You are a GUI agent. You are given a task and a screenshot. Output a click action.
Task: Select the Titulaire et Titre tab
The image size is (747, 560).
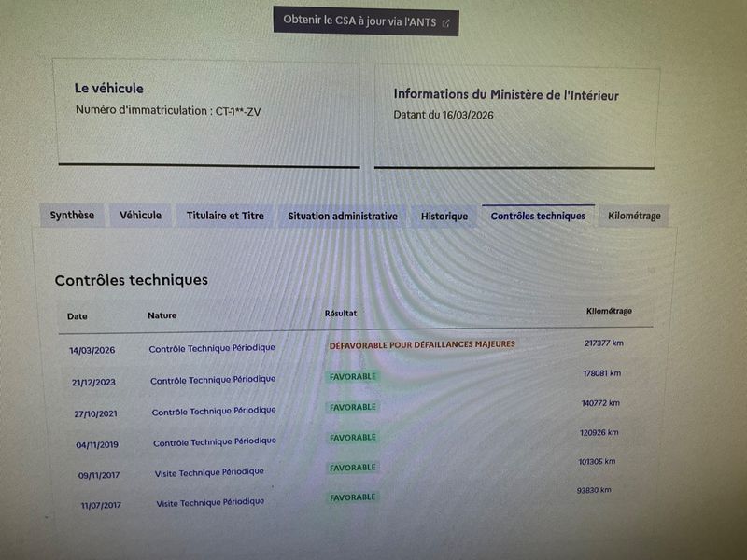click(225, 216)
